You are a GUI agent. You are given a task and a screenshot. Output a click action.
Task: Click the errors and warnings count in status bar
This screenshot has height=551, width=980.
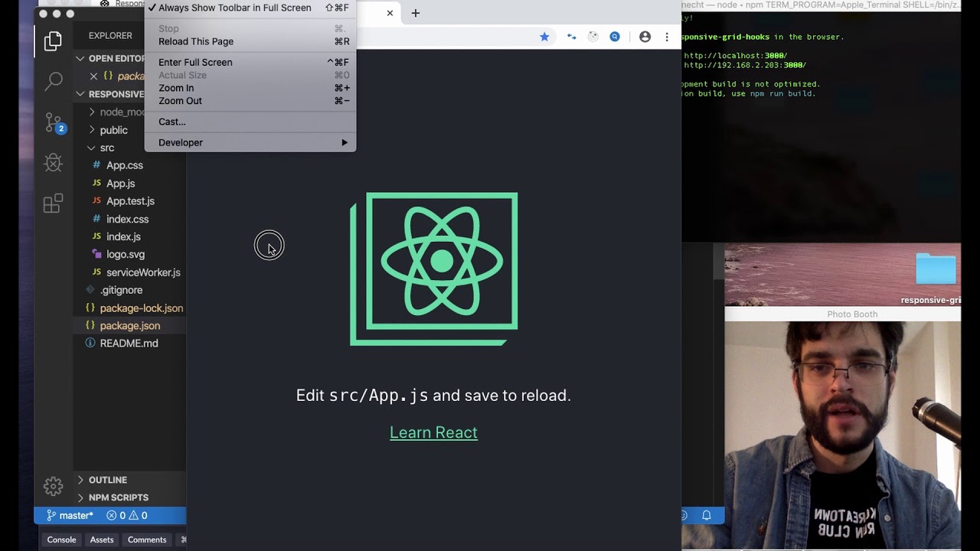(127, 516)
